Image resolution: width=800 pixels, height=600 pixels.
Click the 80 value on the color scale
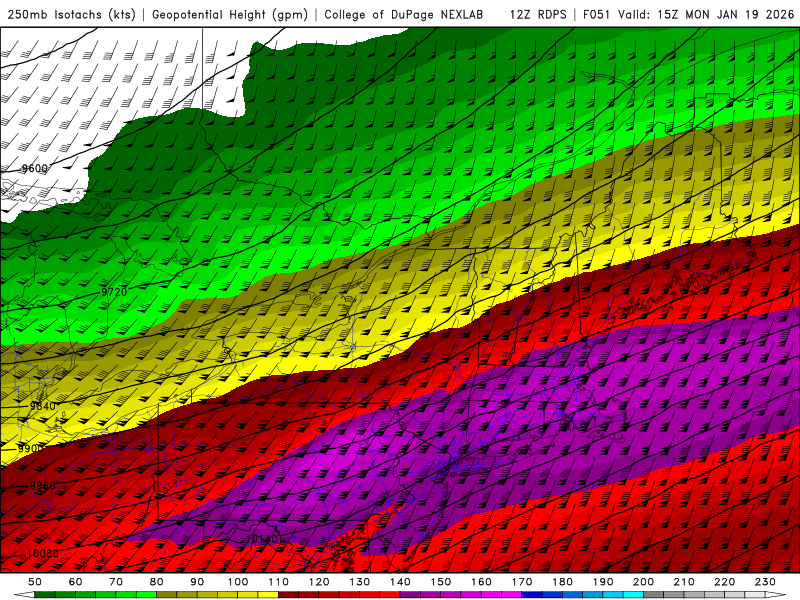[157, 582]
